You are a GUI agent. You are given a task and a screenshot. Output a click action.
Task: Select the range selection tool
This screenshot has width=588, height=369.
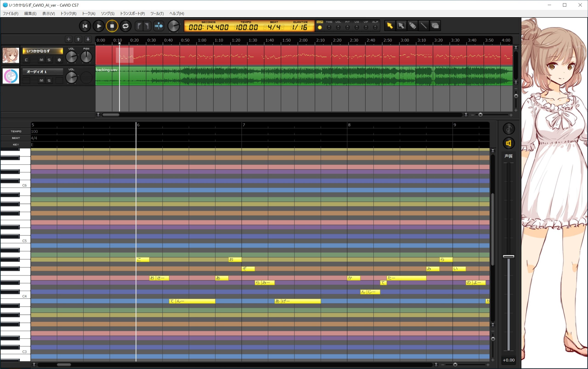pos(401,26)
